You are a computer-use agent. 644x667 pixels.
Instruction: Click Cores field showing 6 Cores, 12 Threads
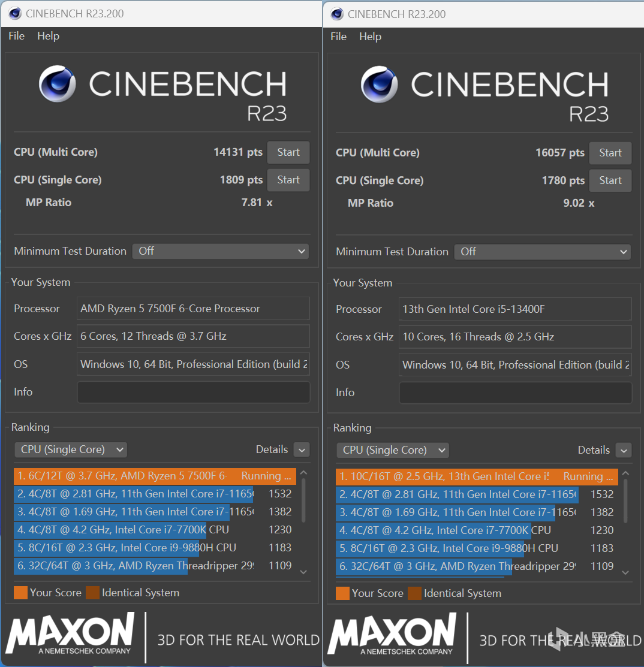(x=193, y=336)
